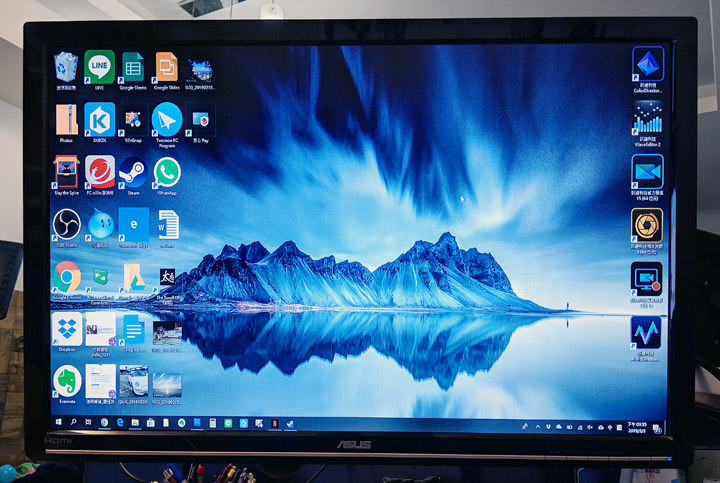Open the OBS Studio shortcut
Viewport: 720px width, 483px height.
click(66, 223)
